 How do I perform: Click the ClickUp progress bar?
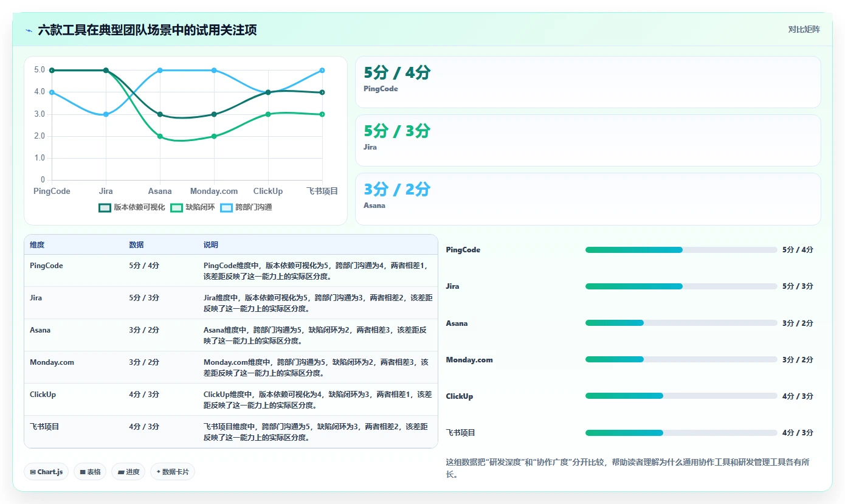681,396
